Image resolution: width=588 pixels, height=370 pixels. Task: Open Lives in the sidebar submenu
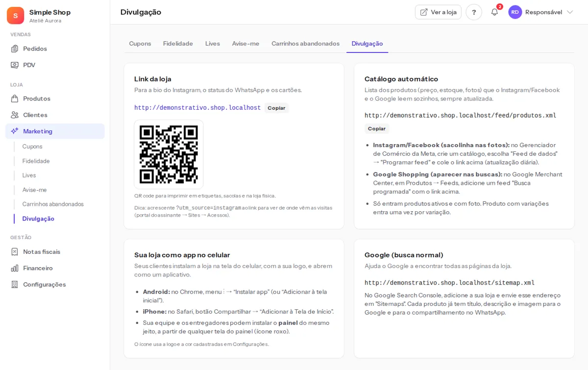tap(29, 175)
